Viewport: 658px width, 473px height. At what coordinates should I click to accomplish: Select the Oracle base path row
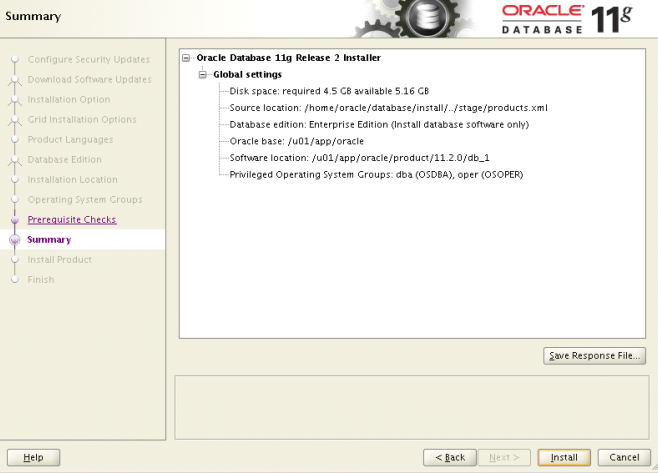pyautogui.click(x=297, y=141)
